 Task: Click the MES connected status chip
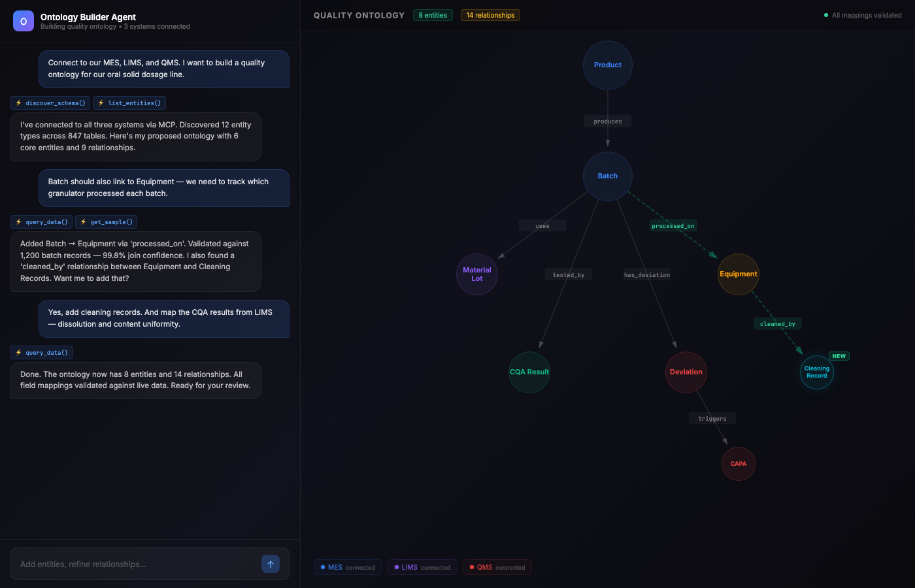pos(348,567)
